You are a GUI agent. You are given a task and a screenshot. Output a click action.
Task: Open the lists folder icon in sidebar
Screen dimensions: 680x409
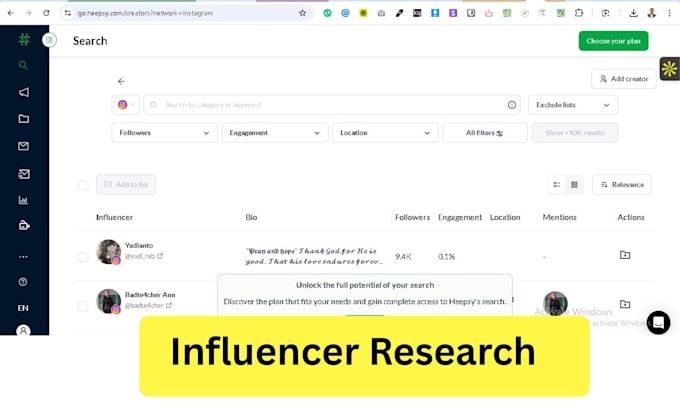point(24,119)
